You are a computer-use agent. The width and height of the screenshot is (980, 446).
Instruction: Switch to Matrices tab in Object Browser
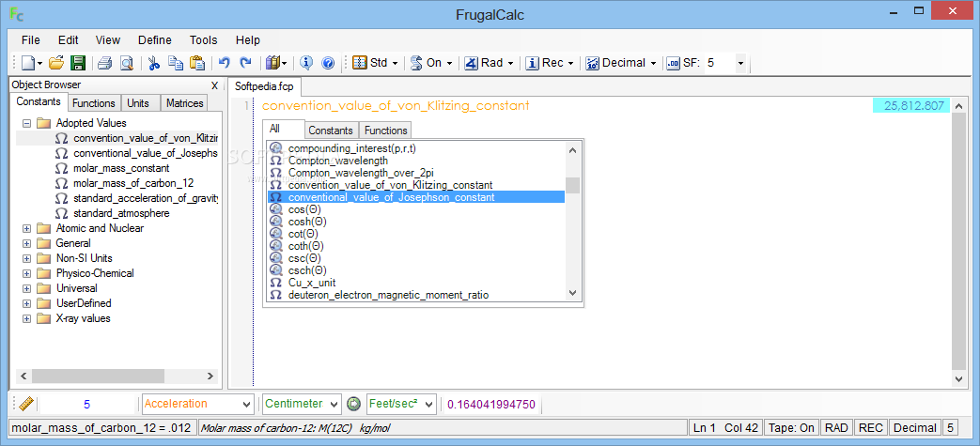point(184,103)
